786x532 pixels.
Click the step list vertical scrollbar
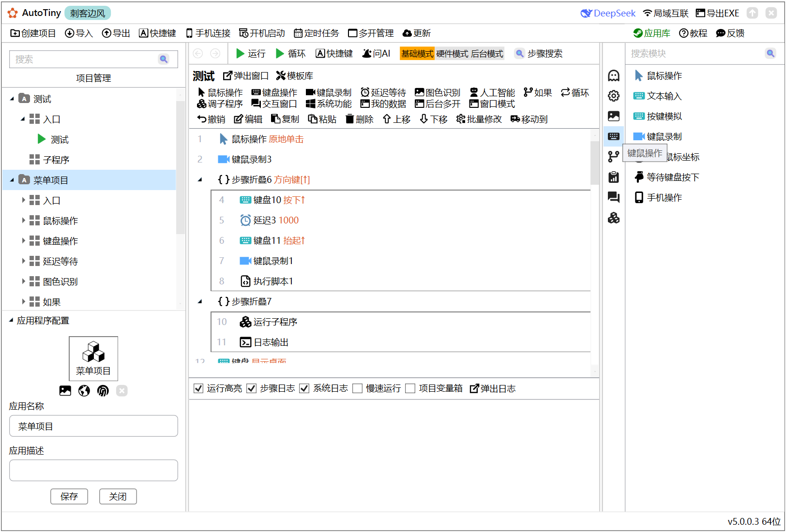[x=595, y=163]
